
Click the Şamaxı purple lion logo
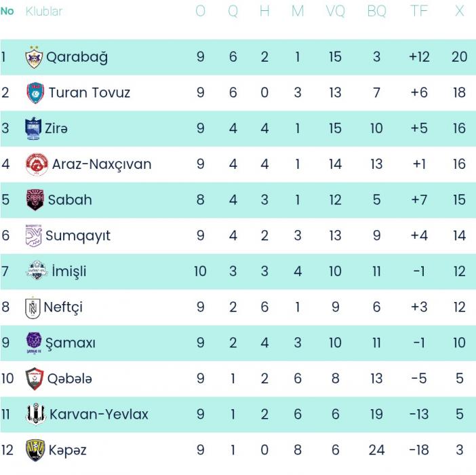pyautogui.click(x=34, y=343)
